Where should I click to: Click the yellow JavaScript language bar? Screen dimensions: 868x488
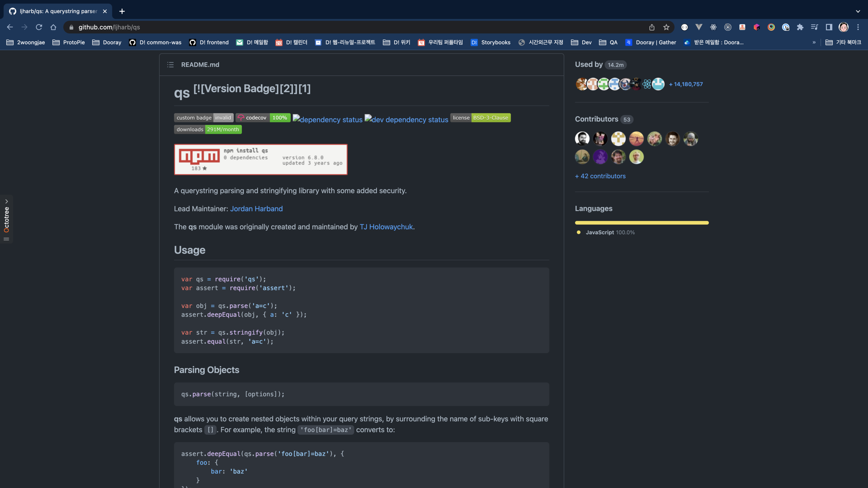[642, 223]
